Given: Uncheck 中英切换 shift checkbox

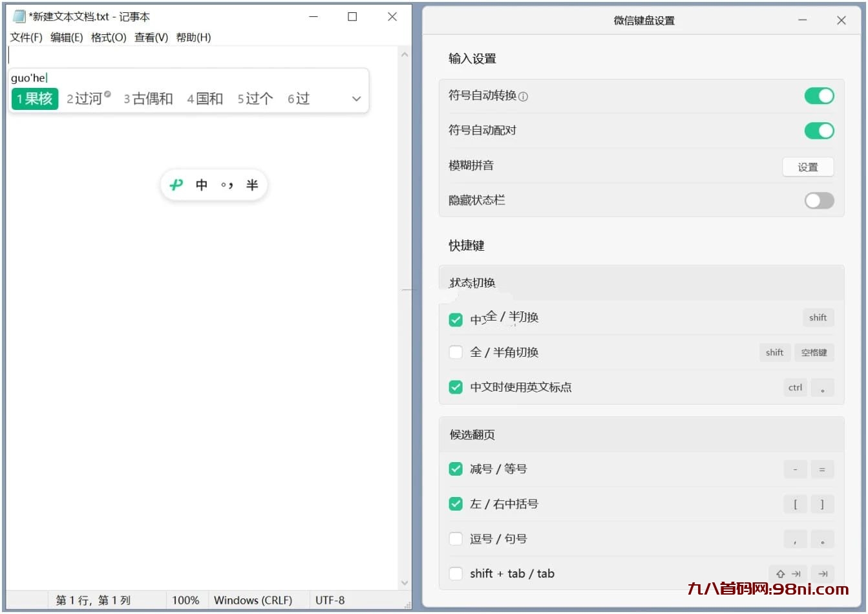Looking at the screenshot, I should pyautogui.click(x=456, y=319).
